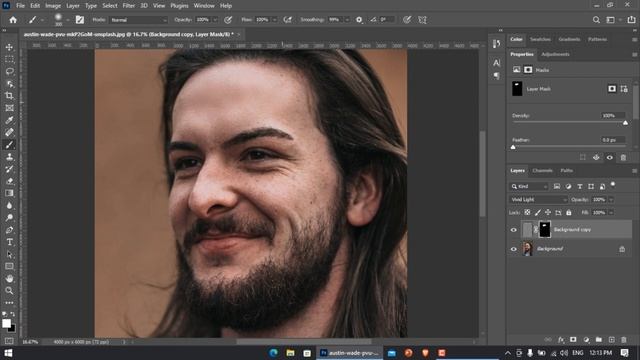Switch to the Channels tab
Screen dimensions: 640x360
(542, 171)
